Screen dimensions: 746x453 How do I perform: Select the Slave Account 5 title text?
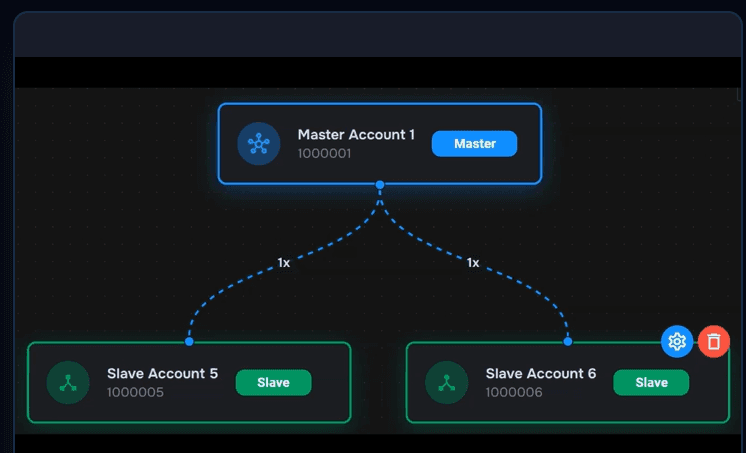pyautogui.click(x=162, y=374)
